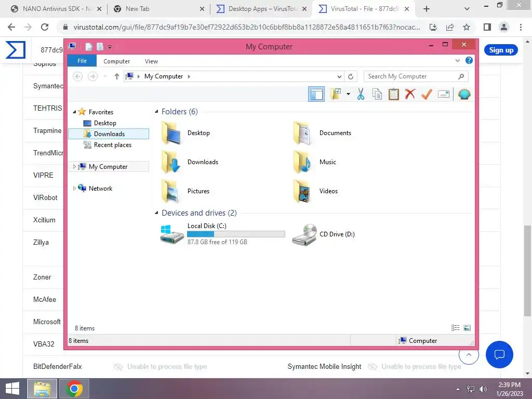Refresh the My Computer view
The width and height of the screenshot is (532, 399).
351,77
